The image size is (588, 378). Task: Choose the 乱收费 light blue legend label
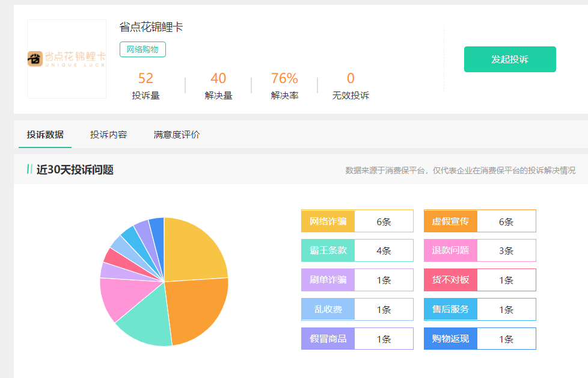[328, 309]
